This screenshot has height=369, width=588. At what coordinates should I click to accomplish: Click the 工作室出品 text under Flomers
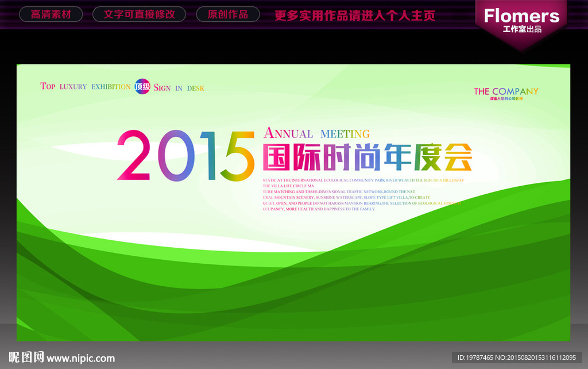(522, 29)
